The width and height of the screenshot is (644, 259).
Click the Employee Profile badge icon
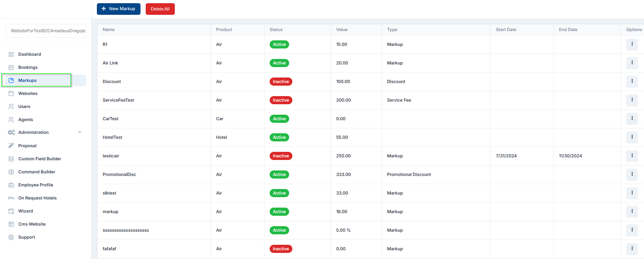[x=11, y=185]
